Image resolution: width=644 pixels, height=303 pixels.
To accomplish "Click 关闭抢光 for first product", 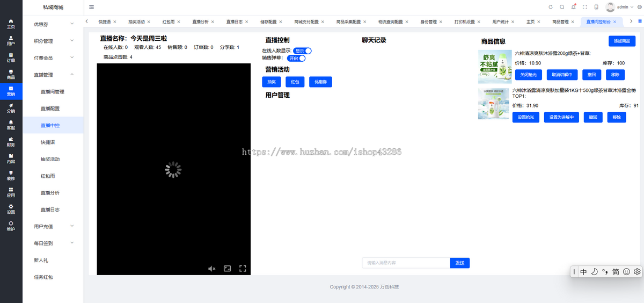I will pyautogui.click(x=529, y=75).
